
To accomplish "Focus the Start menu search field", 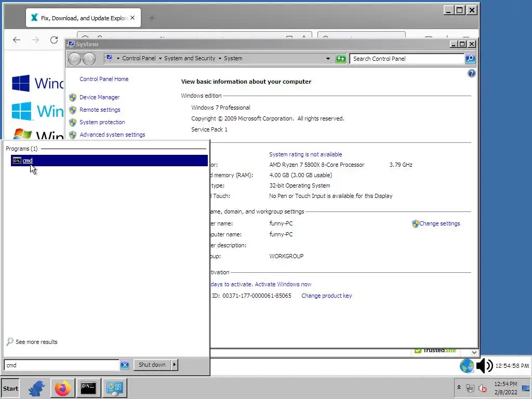I will [62, 365].
